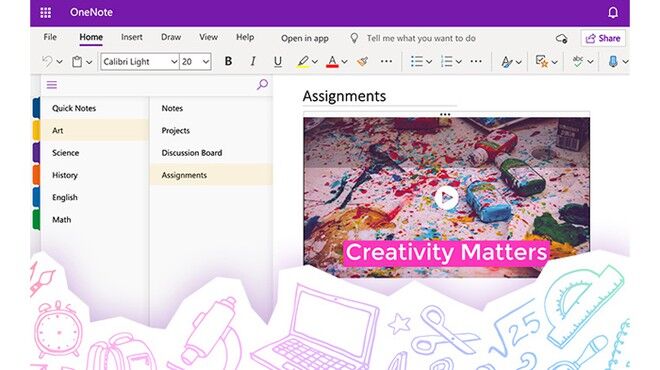Click the notebook search magnifier
This screenshot has width=660, height=370.
pyautogui.click(x=262, y=85)
